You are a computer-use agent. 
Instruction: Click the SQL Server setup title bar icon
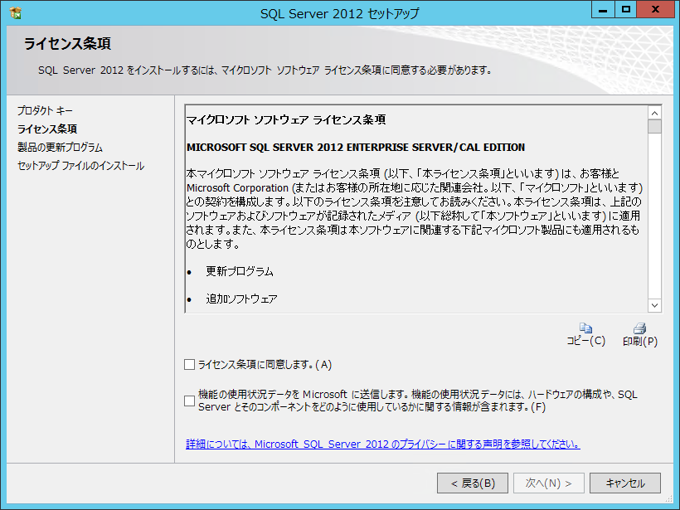[x=16, y=13]
